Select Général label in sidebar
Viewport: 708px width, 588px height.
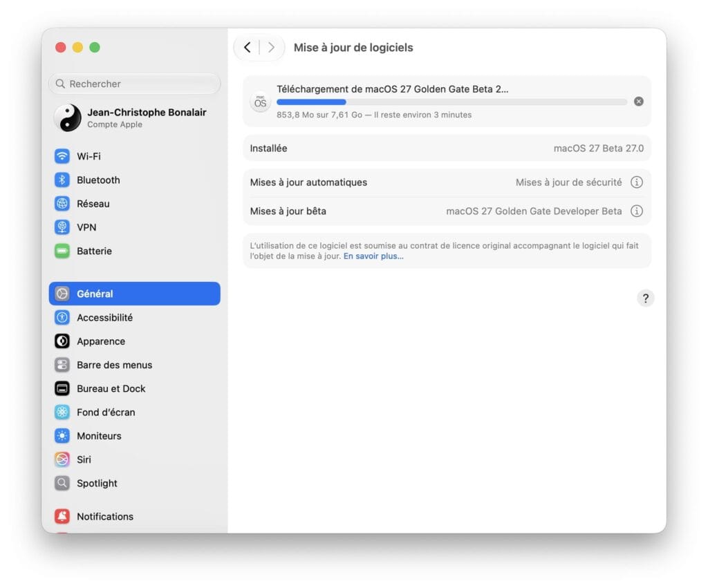95,294
